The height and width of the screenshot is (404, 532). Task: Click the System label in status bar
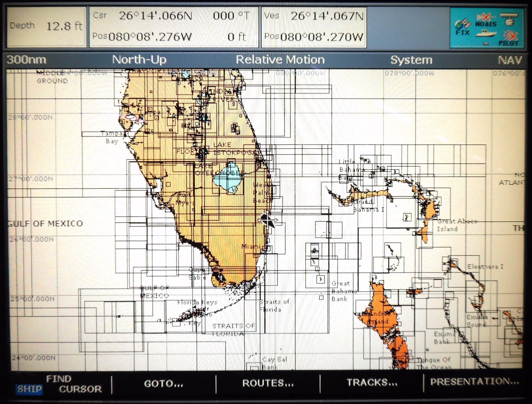pos(411,60)
